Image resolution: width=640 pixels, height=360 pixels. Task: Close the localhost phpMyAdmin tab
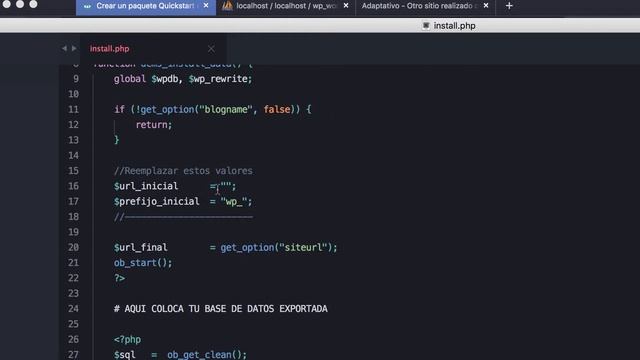(x=346, y=6)
